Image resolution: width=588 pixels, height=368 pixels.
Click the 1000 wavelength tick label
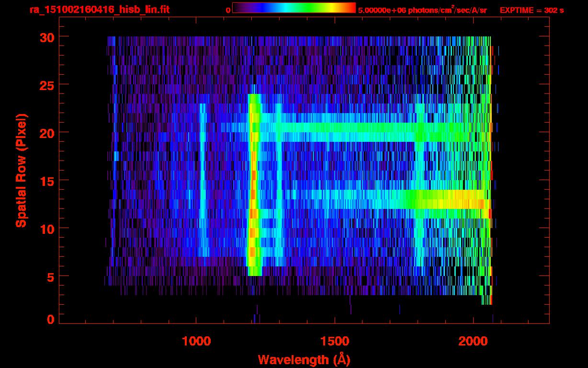[196, 341]
